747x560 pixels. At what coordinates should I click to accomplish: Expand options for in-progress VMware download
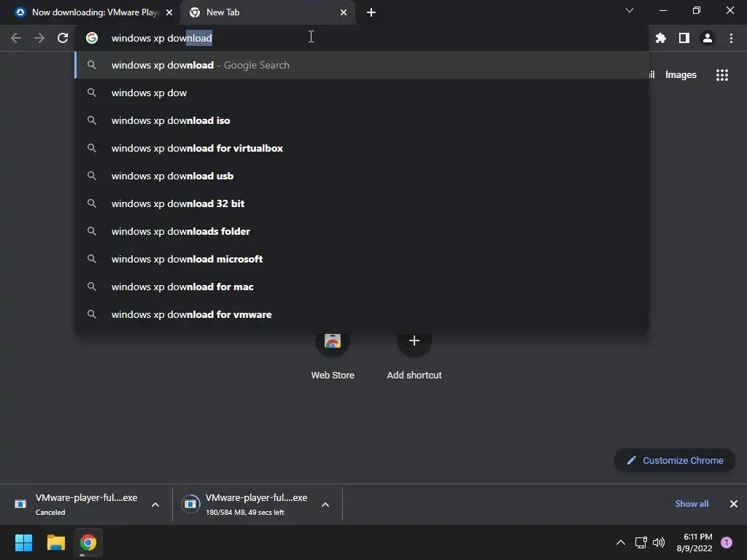pyautogui.click(x=325, y=505)
